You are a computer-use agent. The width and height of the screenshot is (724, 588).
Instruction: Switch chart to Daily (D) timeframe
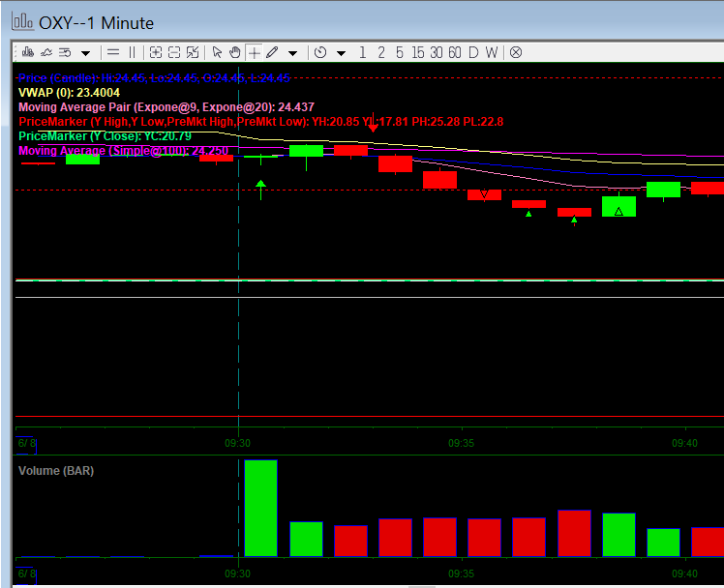tap(473, 52)
